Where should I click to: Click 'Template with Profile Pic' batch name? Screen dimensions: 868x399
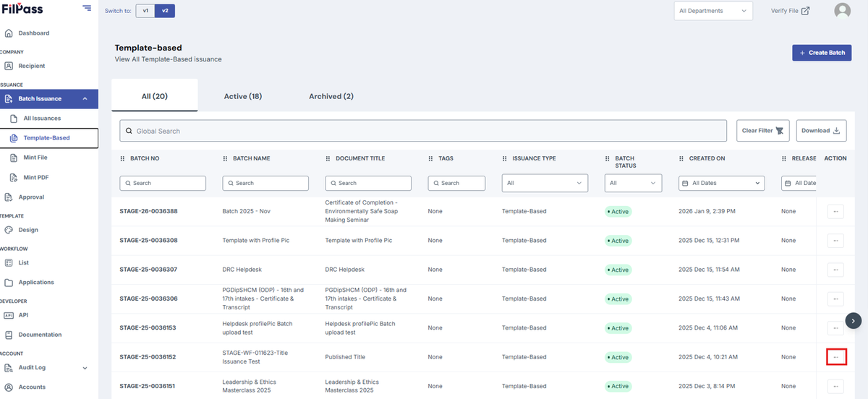click(256, 241)
